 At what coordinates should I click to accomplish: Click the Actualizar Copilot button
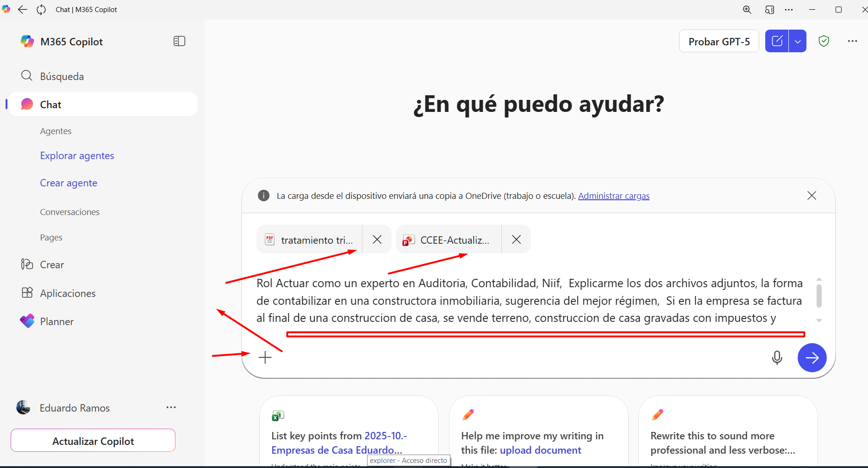tap(93, 441)
